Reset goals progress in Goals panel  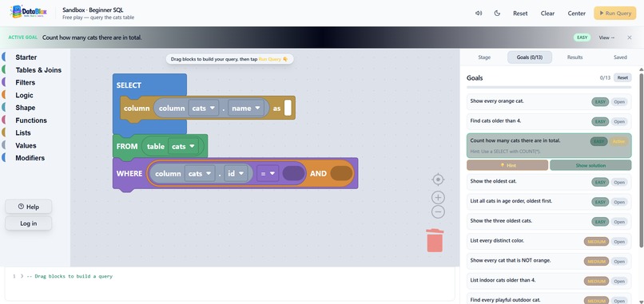[622, 77]
